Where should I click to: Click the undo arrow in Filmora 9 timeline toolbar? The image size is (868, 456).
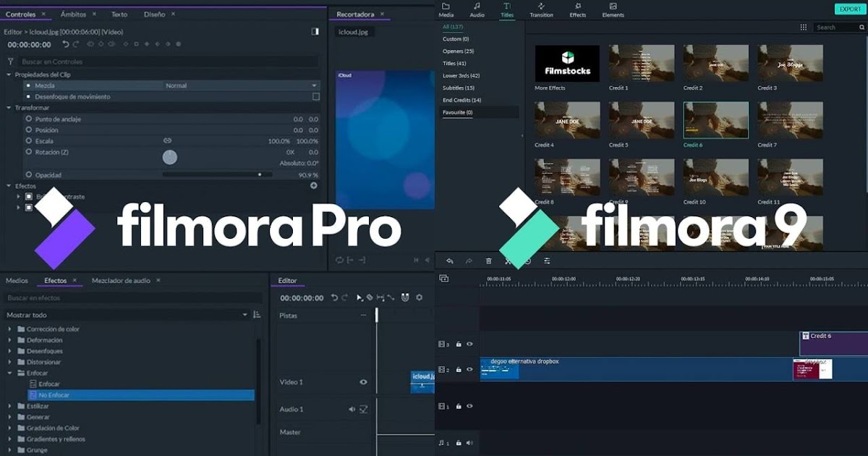pos(449,261)
